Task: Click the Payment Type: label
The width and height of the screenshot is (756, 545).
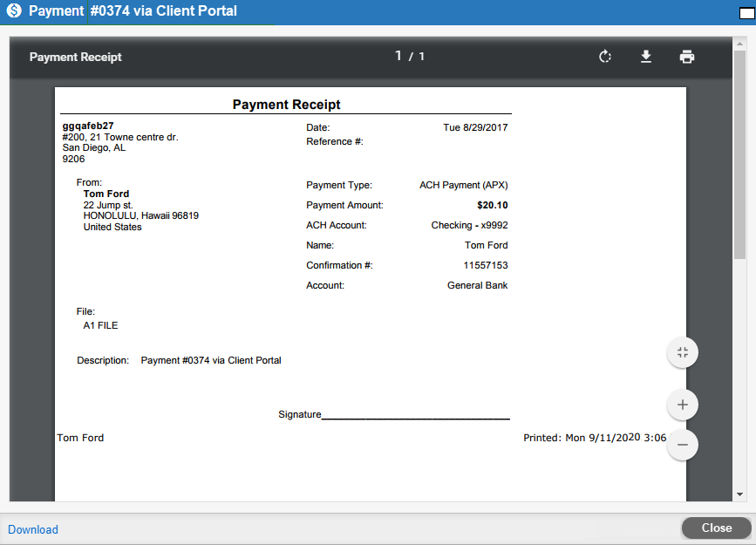Action: [339, 185]
